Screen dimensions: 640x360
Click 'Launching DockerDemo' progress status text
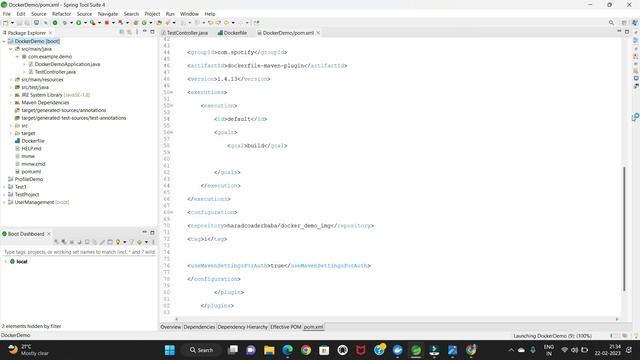tap(553, 336)
